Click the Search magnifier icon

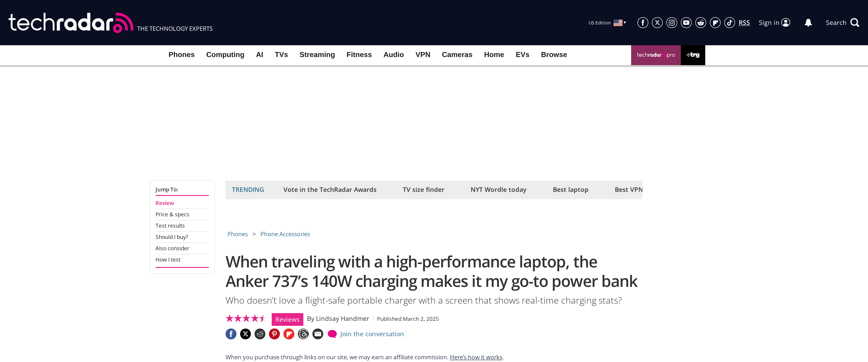pos(854,23)
